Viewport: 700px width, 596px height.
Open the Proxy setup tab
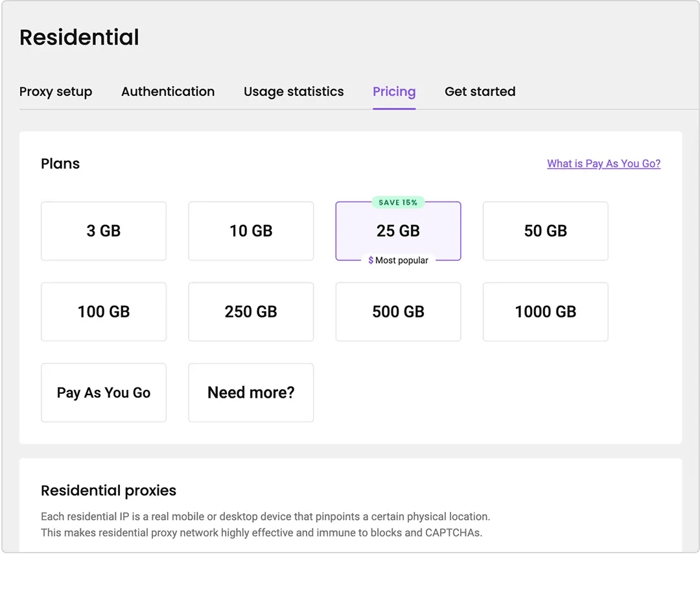[55, 91]
